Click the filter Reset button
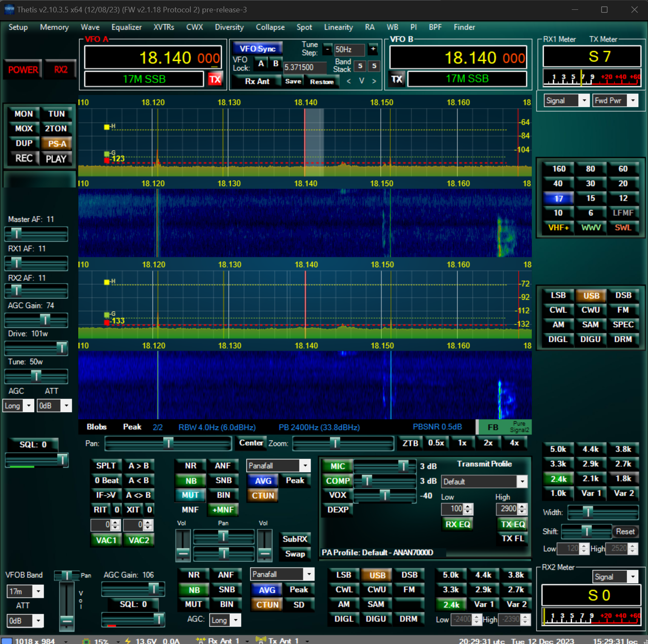 625,531
